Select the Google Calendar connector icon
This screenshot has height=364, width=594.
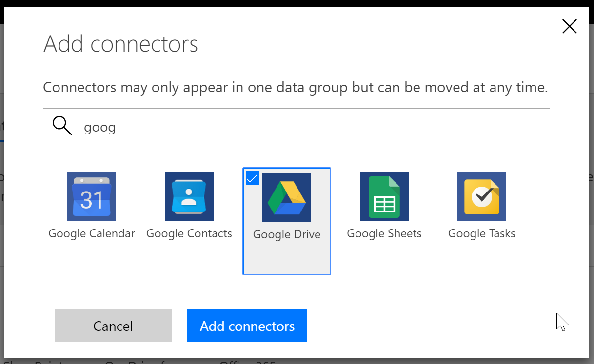(x=92, y=197)
